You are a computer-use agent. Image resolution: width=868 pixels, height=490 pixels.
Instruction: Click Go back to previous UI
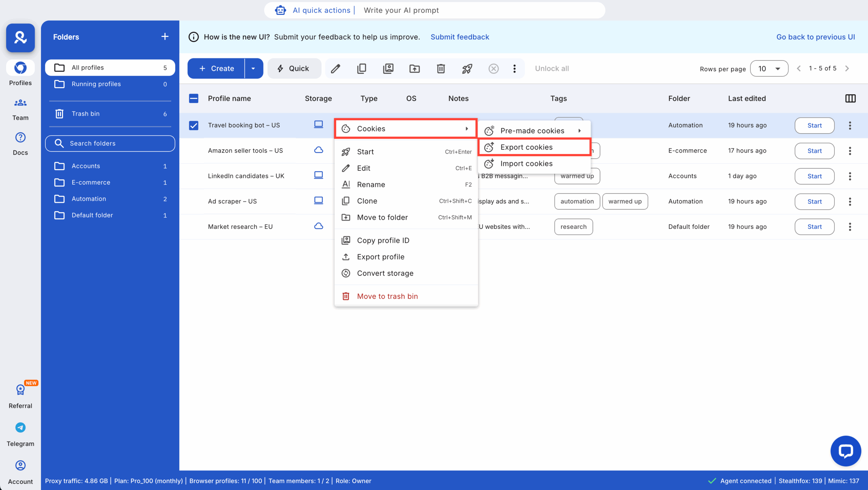pos(815,37)
